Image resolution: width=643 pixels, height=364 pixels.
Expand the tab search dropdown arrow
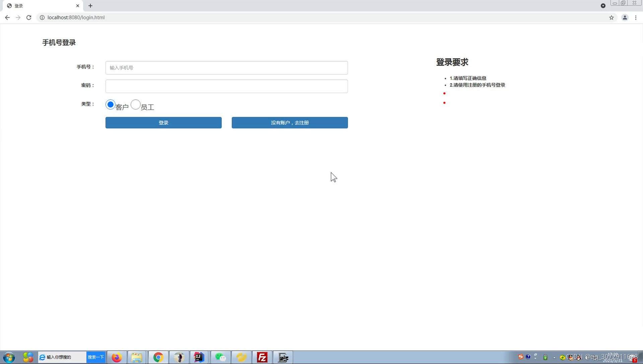click(603, 6)
